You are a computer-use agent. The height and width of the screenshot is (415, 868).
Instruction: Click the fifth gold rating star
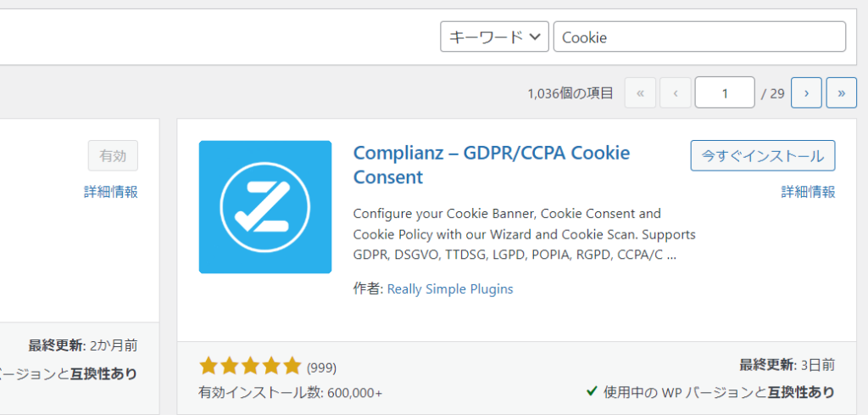(292, 367)
